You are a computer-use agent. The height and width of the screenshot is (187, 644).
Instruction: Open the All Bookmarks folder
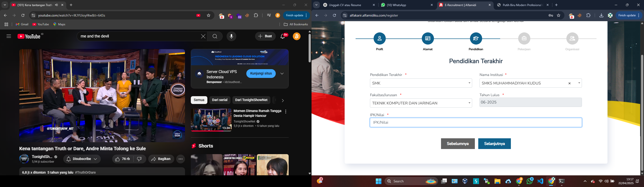296,25
